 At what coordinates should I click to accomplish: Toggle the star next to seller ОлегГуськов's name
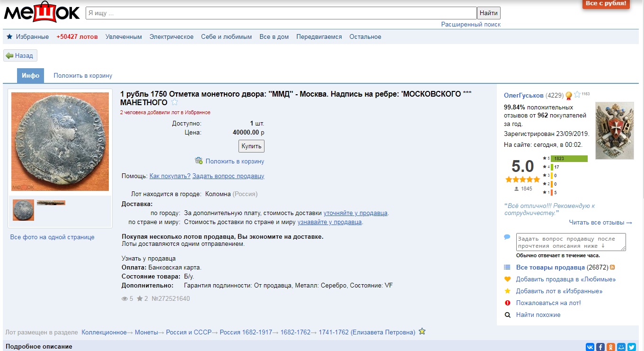tap(577, 95)
